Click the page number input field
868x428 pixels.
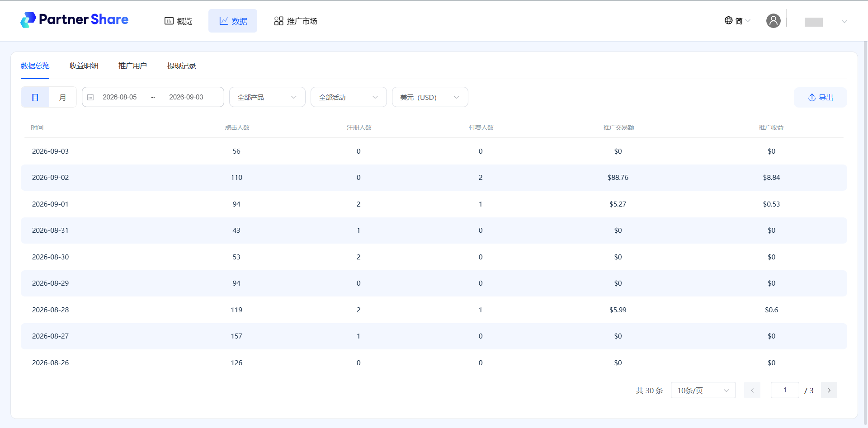[785, 390]
